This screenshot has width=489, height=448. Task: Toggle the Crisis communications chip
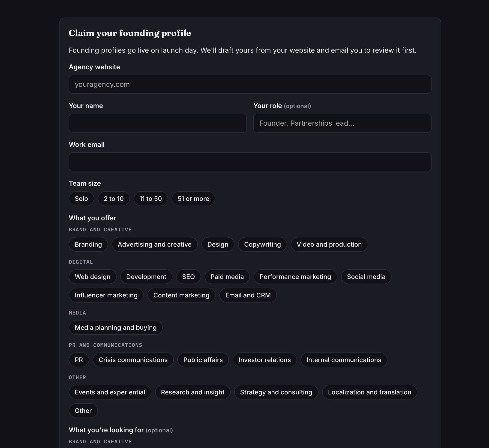tap(133, 359)
